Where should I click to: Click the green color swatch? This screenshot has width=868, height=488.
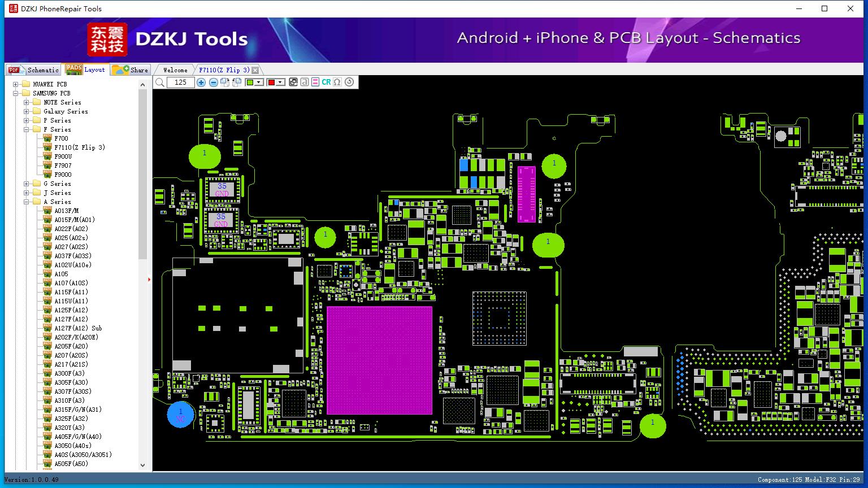[x=250, y=82]
